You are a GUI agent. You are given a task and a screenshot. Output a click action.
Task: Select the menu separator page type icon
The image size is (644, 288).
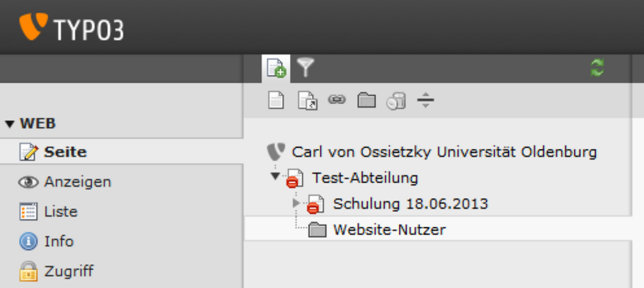click(x=425, y=100)
